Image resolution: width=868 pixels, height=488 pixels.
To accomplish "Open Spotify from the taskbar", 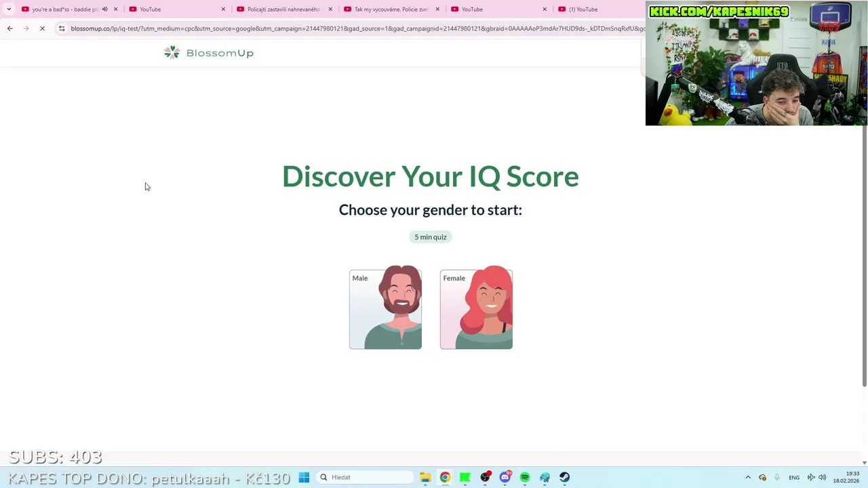I will pos(525,477).
